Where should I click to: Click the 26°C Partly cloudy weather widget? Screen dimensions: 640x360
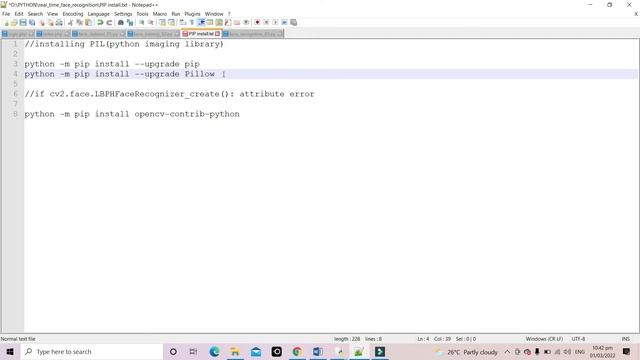point(467,351)
